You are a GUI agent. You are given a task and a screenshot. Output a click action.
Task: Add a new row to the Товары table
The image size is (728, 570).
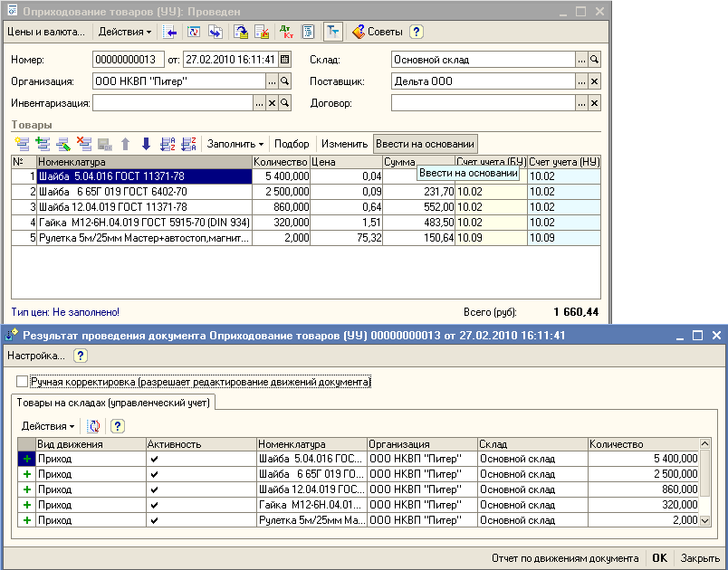click(22, 144)
